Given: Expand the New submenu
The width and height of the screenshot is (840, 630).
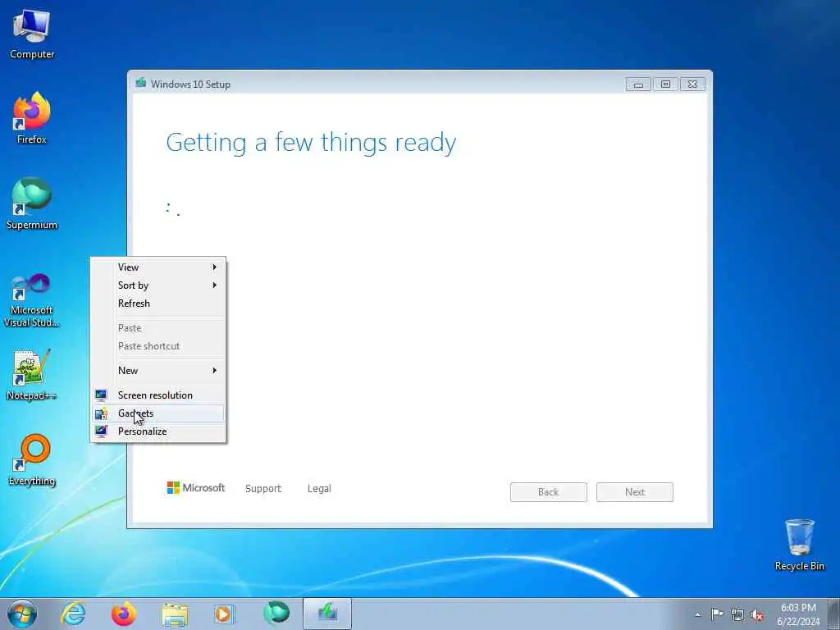Looking at the screenshot, I should coord(158,370).
